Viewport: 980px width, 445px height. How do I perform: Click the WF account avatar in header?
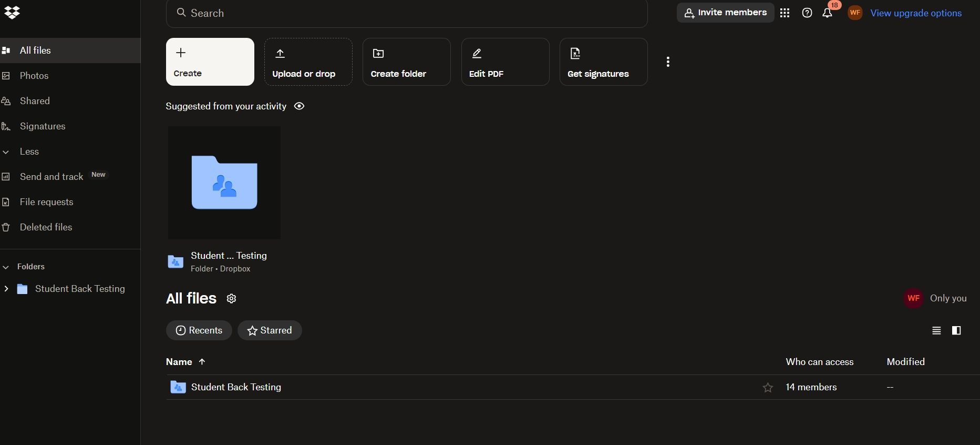855,13
